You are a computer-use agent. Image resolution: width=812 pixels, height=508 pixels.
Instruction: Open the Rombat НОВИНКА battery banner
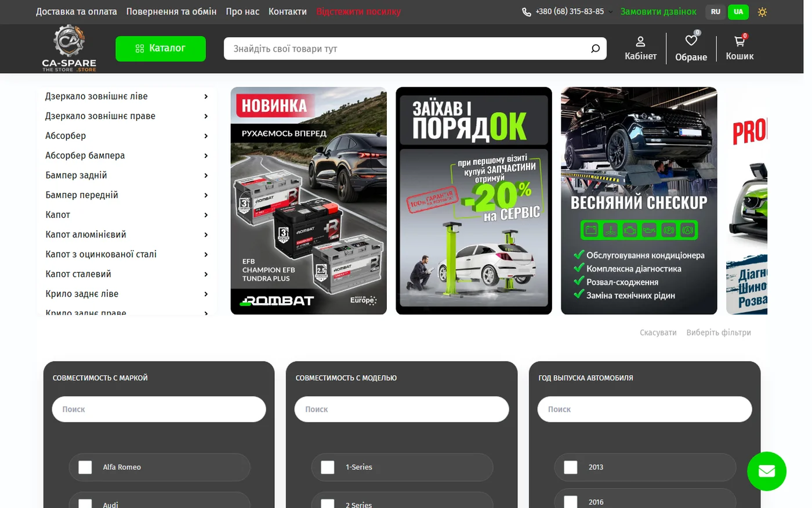coord(309,201)
